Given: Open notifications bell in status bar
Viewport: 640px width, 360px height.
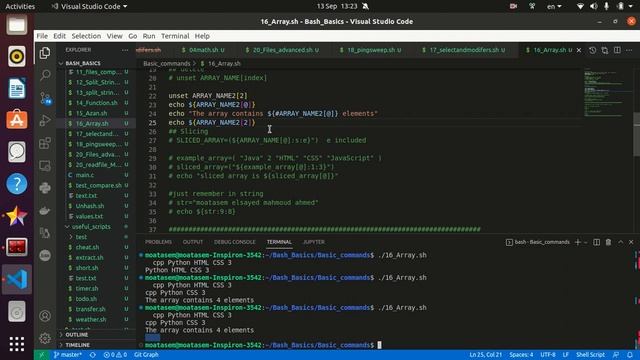Looking at the screenshot, I should pos(629,355).
